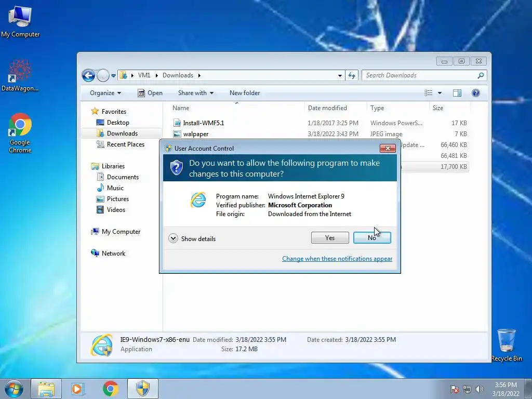Open the Share with menu

tap(196, 93)
